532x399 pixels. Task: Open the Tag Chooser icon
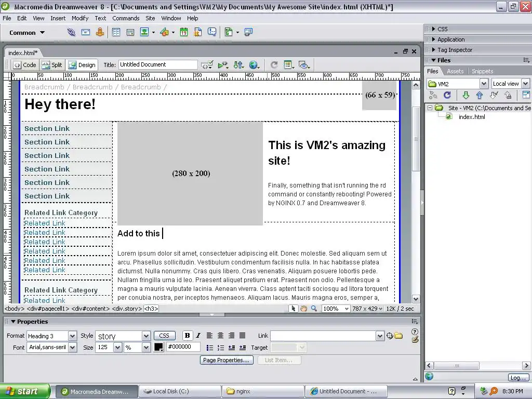tap(248, 32)
